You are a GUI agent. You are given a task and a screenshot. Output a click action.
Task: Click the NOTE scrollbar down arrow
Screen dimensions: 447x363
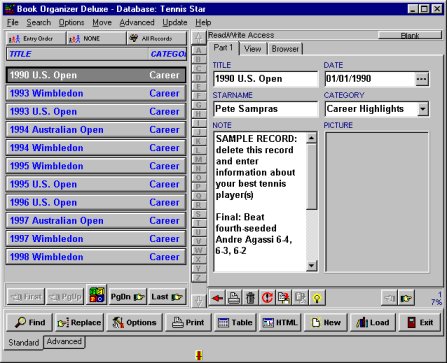pos(311,265)
